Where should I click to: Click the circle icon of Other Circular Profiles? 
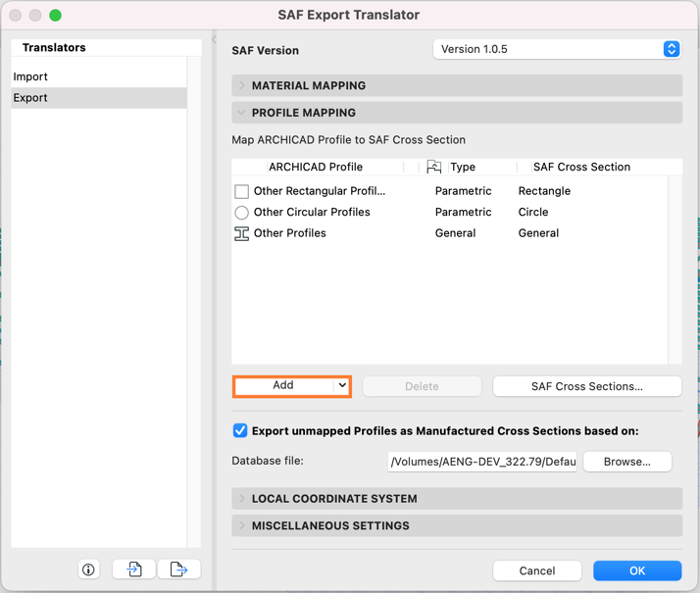(x=241, y=213)
